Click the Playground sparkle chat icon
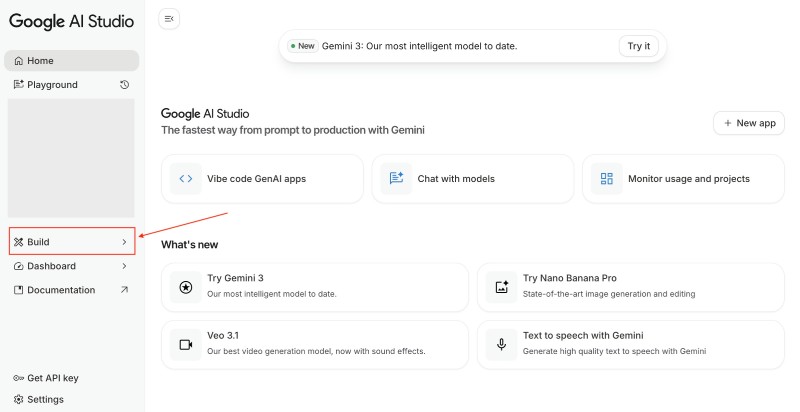Viewport: 800px width, 412px height. point(19,85)
